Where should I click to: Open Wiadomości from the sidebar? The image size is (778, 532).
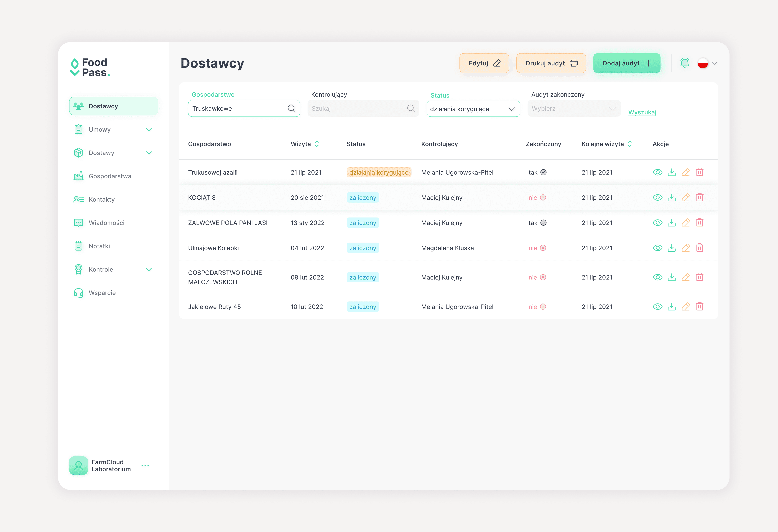(x=106, y=223)
